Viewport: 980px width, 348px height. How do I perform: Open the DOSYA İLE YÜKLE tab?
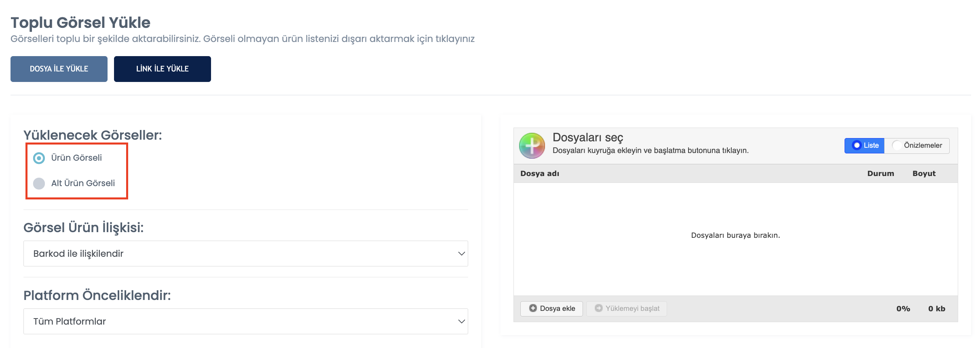[59, 69]
